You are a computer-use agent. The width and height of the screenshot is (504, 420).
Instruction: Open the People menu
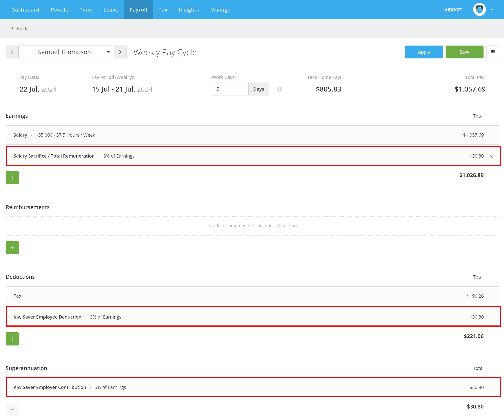(x=59, y=10)
